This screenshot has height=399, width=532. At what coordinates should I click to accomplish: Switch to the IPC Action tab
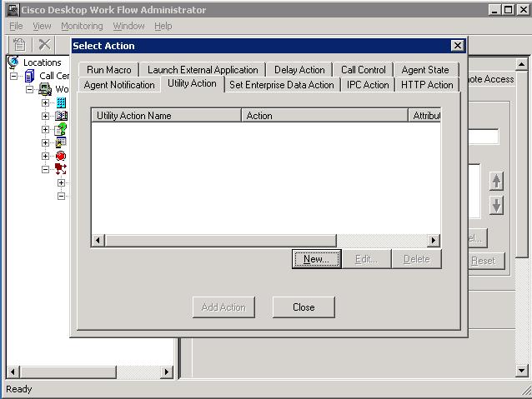[368, 85]
